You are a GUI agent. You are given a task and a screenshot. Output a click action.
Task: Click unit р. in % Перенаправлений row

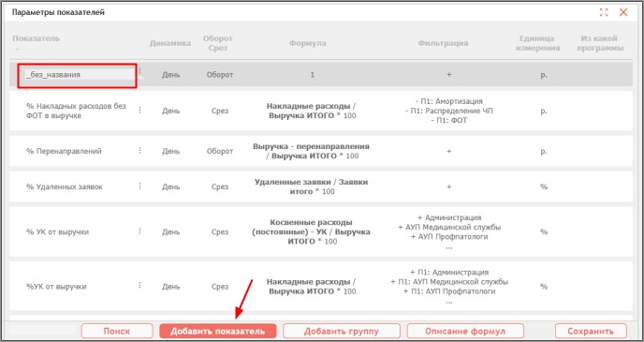544,151
